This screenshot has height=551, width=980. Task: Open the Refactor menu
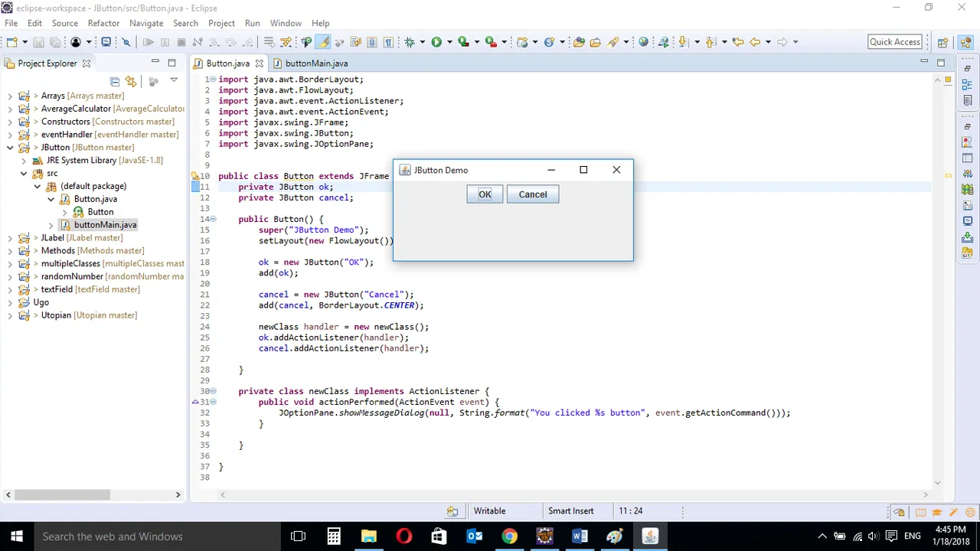[103, 23]
